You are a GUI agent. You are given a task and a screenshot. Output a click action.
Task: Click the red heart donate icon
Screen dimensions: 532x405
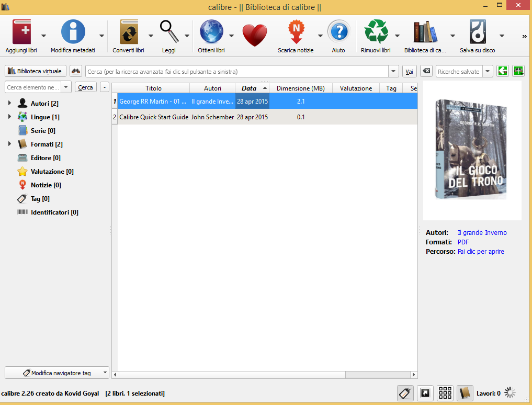(x=255, y=35)
